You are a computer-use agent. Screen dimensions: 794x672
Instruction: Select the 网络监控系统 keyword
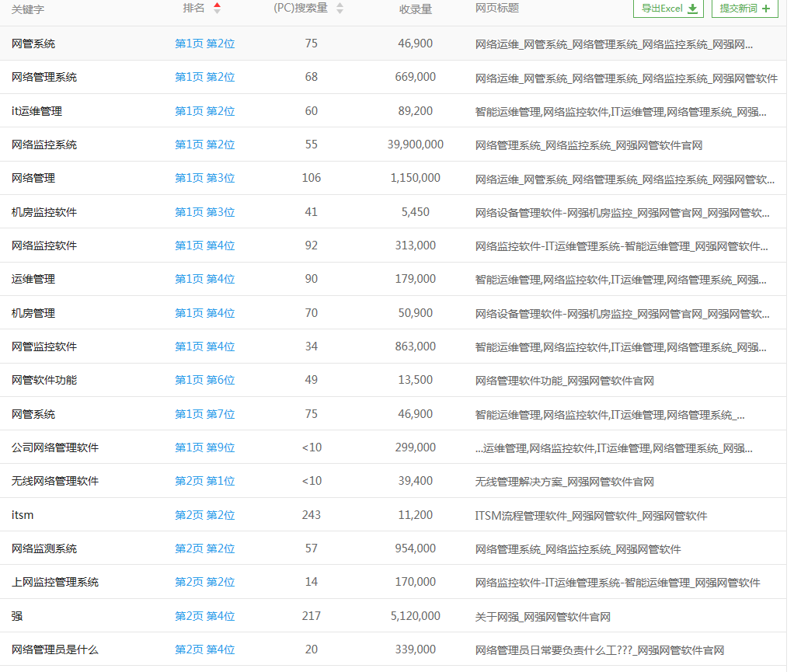44,144
